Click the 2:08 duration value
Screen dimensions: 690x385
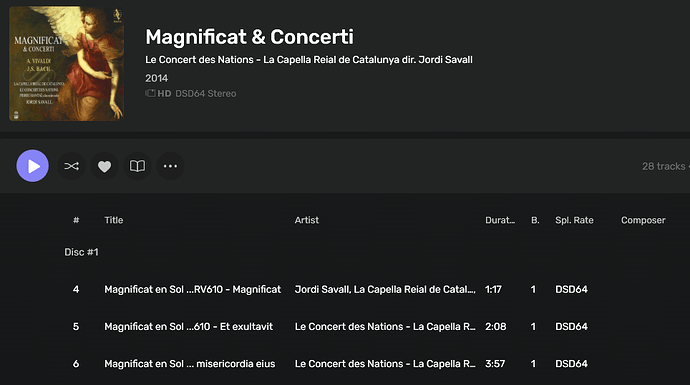click(x=495, y=326)
